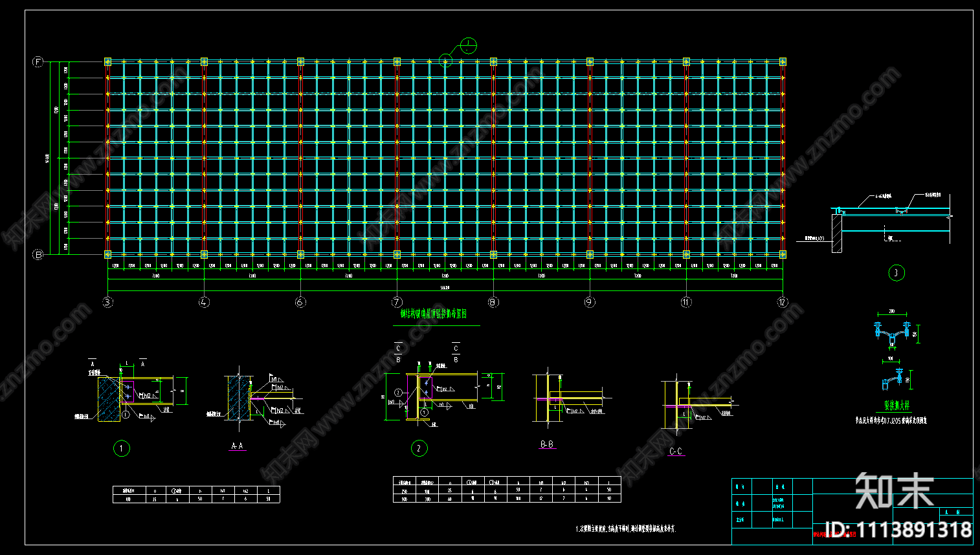Select axis bubble number 7 below the plan

pyautogui.click(x=397, y=302)
